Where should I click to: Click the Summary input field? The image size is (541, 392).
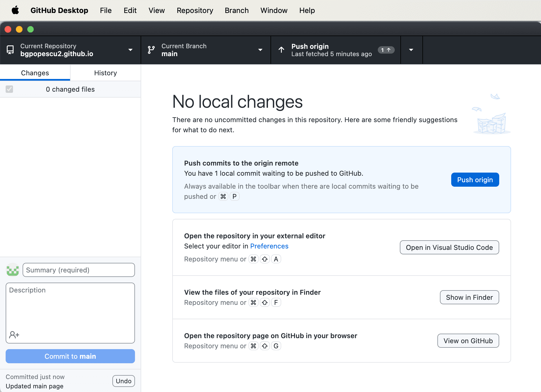point(78,270)
